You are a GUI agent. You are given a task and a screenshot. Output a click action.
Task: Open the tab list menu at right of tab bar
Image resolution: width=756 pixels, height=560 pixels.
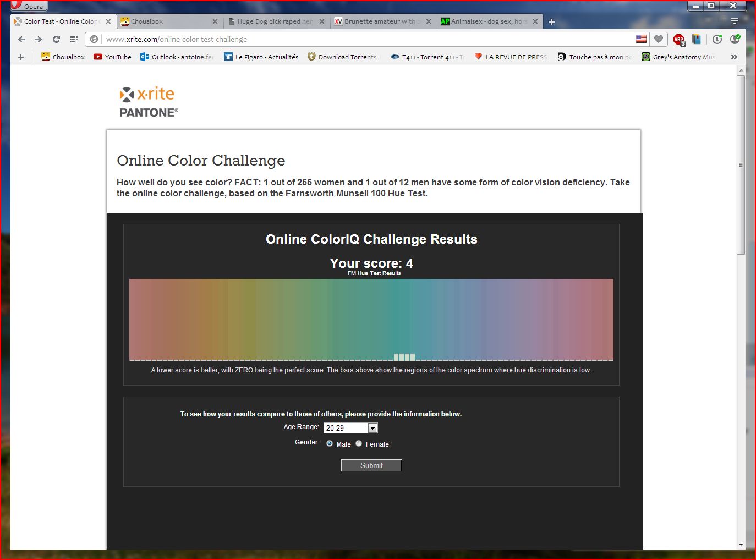[735, 21]
